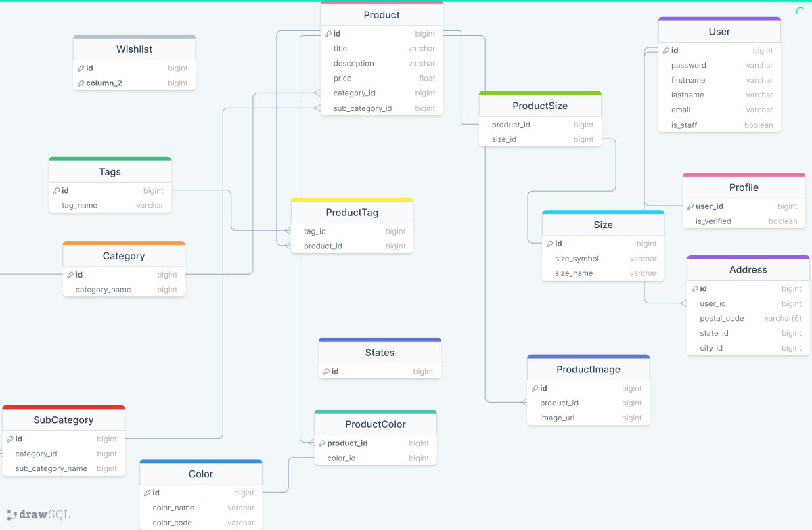Click the yellow color bar on ProductTag
This screenshot has height=530, width=812.
(x=352, y=200)
